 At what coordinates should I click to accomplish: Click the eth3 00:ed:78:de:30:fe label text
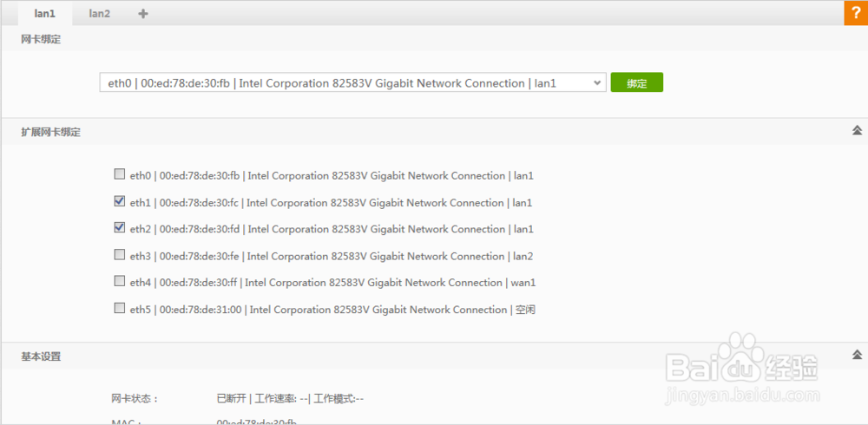[332, 256]
